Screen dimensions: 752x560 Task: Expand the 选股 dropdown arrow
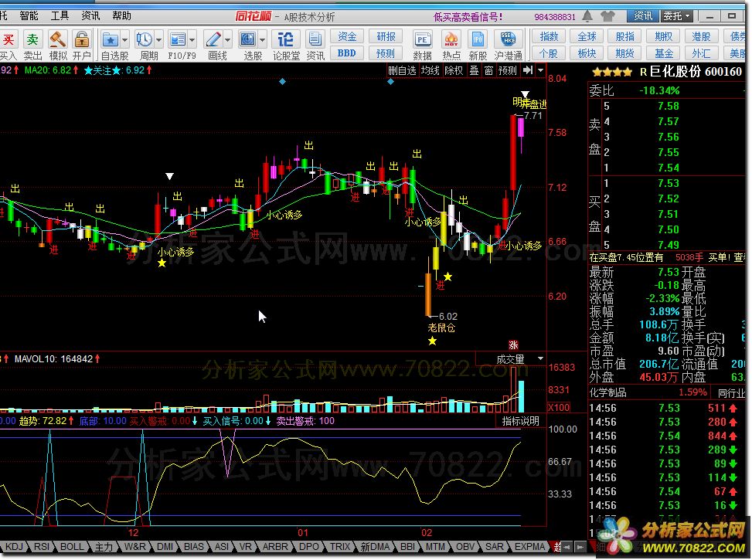(262, 40)
